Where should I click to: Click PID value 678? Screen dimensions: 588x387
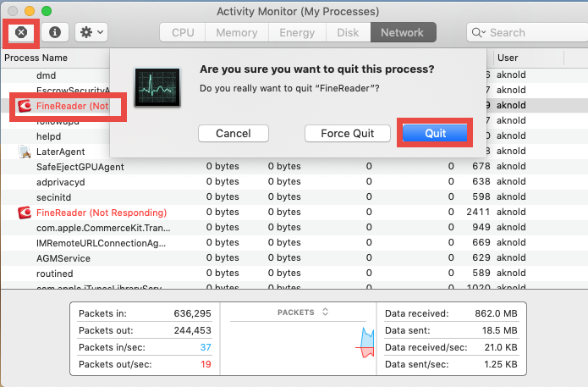pos(481,166)
